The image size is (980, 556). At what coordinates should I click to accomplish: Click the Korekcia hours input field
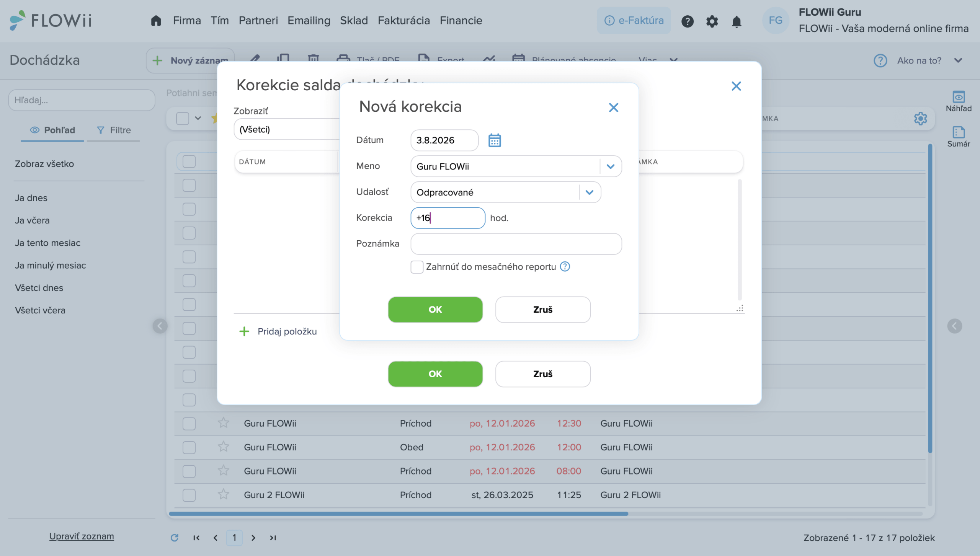[x=448, y=218]
